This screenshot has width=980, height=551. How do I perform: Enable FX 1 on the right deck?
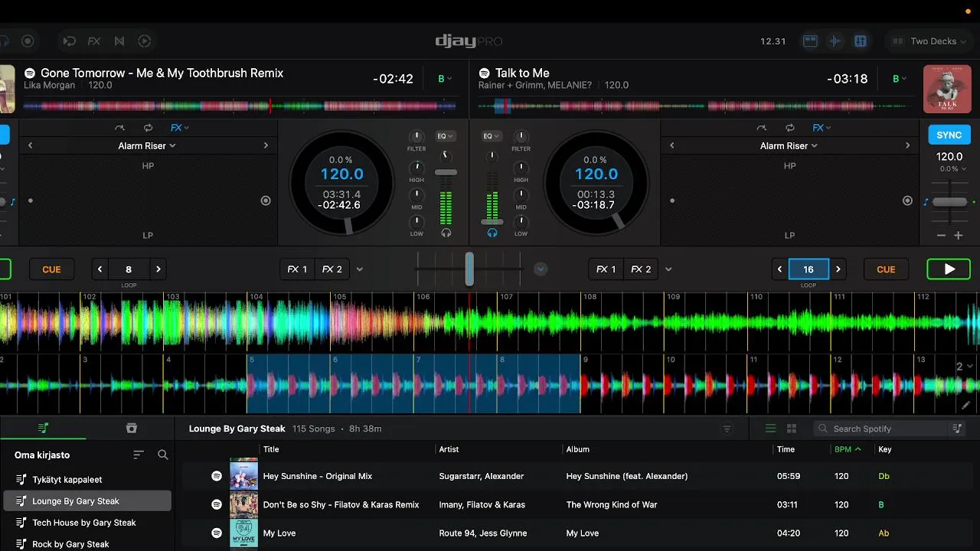(x=606, y=269)
